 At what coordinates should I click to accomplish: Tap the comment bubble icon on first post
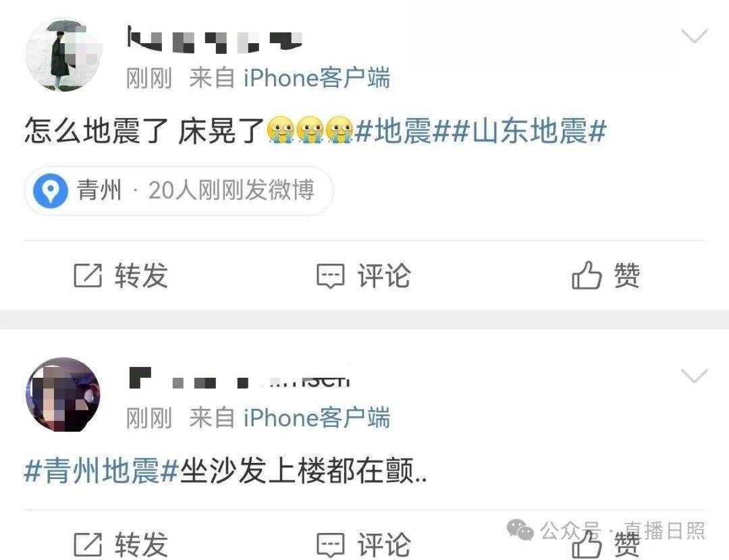(331, 276)
